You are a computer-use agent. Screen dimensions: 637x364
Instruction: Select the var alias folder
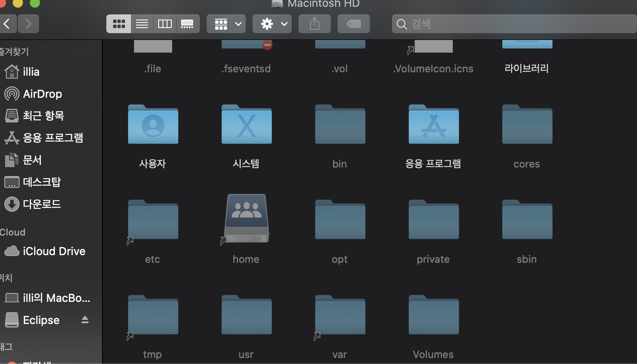pyautogui.click(x=340, y=315)
